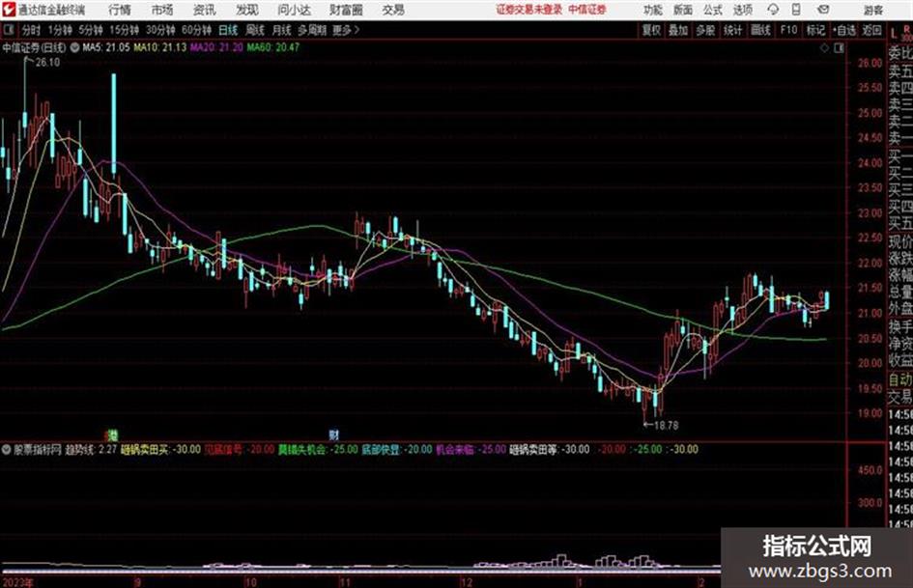Click the green marker on the chart's bottom axis
Image resolution: width=913 pixels, height=588 pixels.
coord(112,434)
